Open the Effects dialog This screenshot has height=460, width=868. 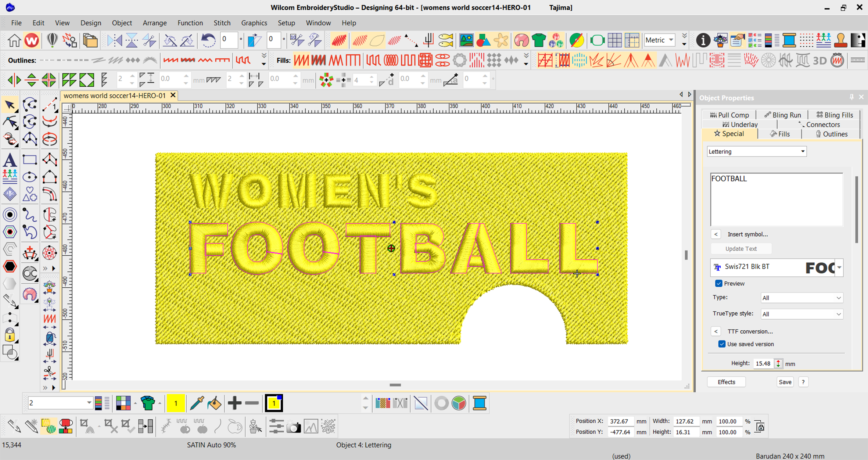coord(726,382)
